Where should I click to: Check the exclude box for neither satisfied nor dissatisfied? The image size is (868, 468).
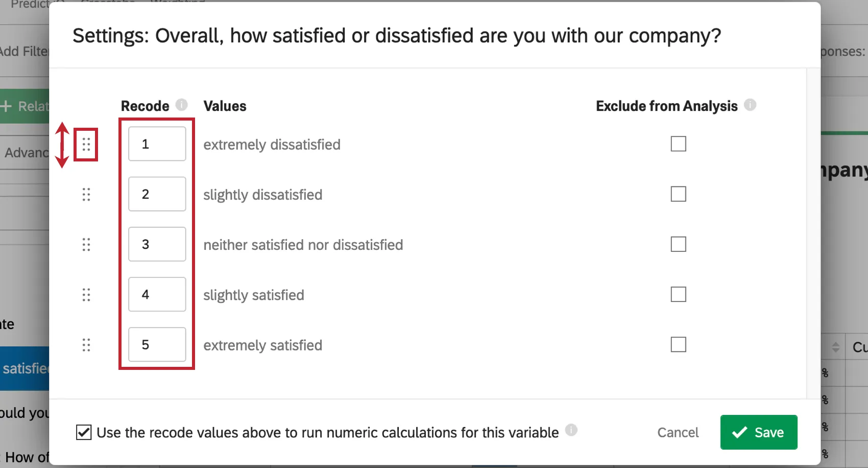[x=678, y=244]
